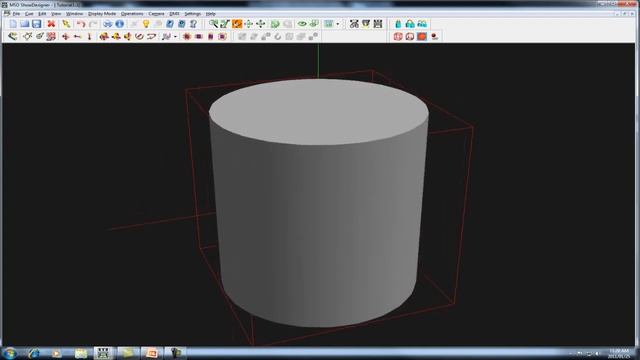Click the taskbar clock
The width and height of the screenshot is (640, 360).
click(x=619, y=353)
